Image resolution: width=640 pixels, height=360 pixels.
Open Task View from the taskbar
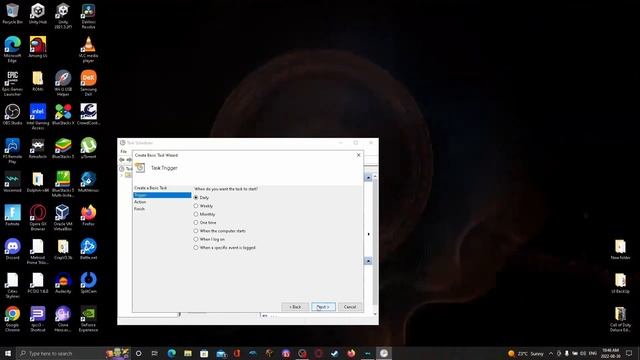click(155, 353)
